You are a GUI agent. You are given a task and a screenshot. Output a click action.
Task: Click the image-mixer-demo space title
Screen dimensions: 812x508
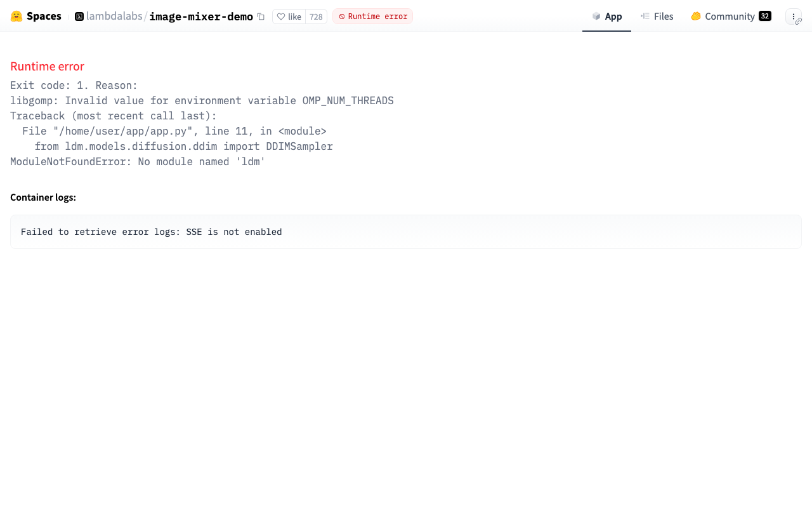click(x=201, y=17)
